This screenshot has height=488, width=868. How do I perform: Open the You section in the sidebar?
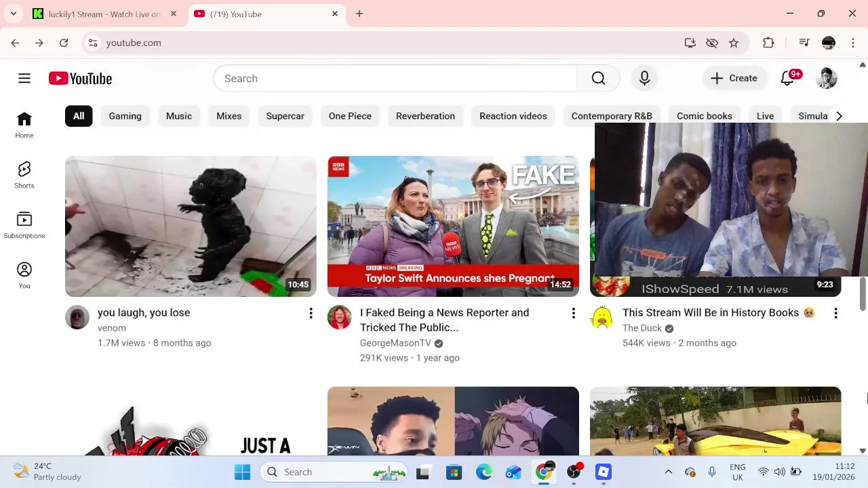pos(24,276)
